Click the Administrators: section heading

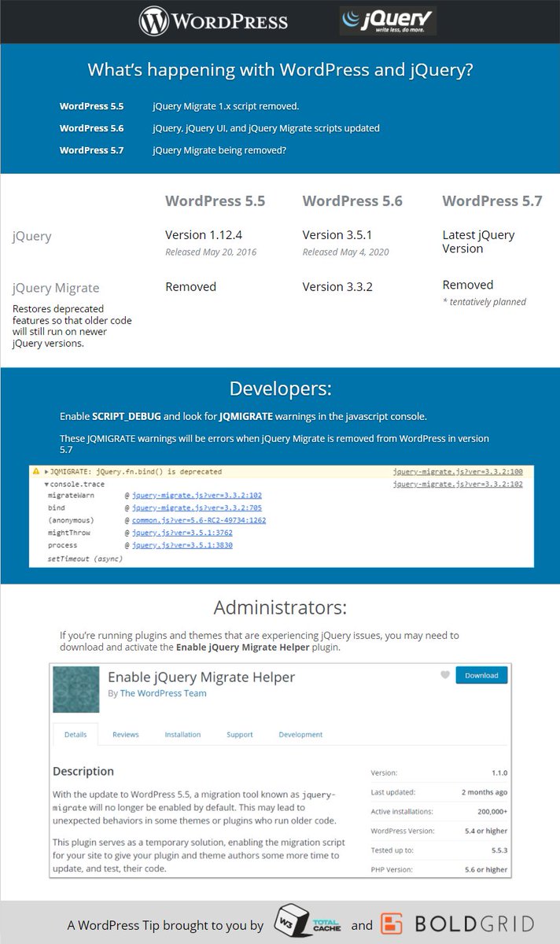pyautogui.click(x=280, y=608)
